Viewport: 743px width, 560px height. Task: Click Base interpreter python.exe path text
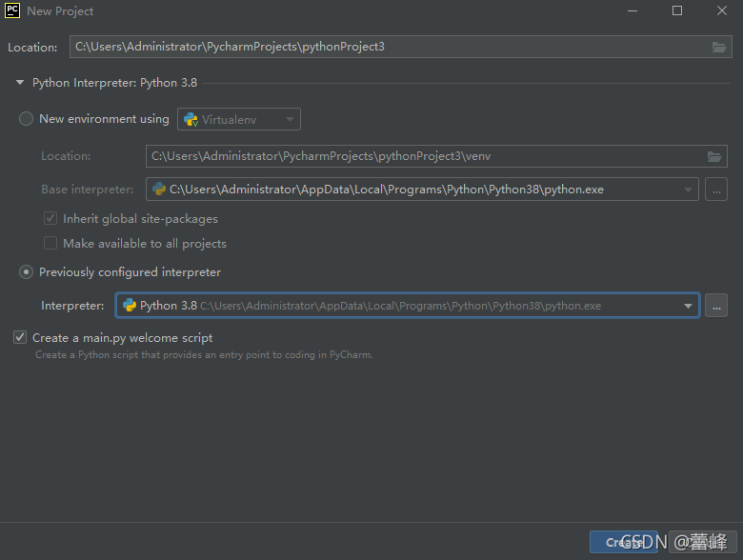[x=387, y=190]
